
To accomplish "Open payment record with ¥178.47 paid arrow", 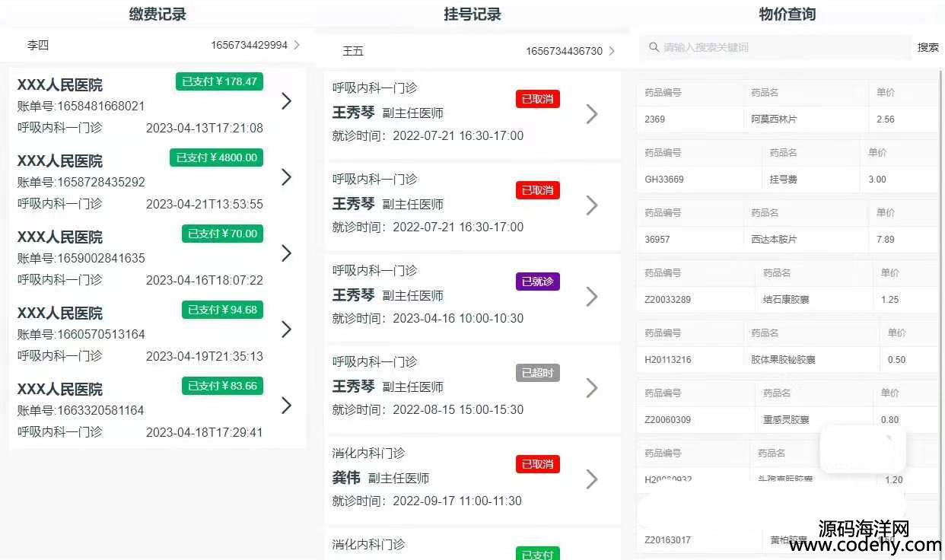I will pos(286,101).
